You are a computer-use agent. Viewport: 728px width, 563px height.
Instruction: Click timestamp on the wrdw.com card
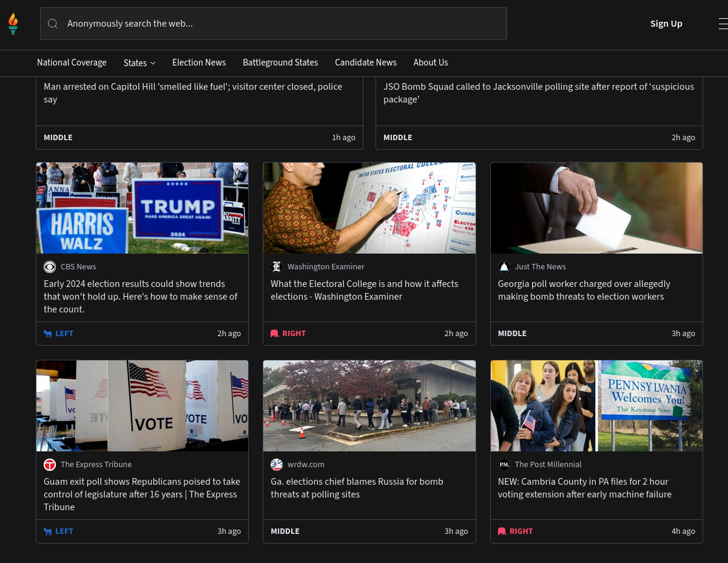(456, 531)
